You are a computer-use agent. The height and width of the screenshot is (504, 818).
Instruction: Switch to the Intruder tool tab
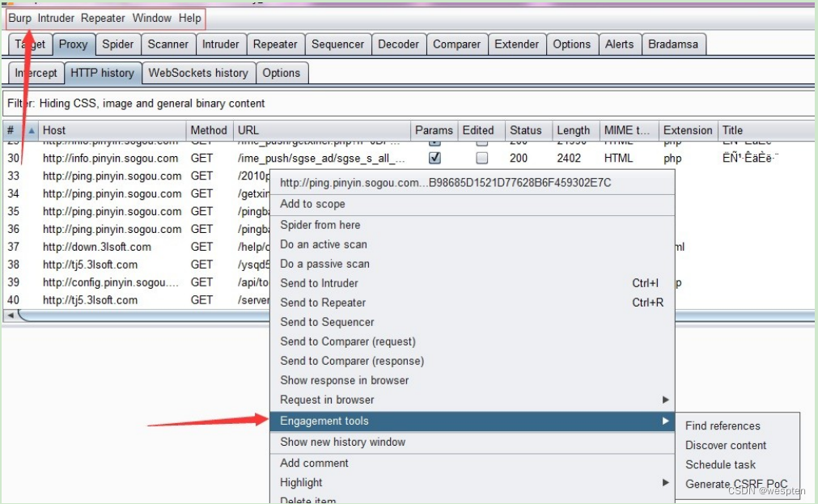pyautogui.click(x=221, y=44)
